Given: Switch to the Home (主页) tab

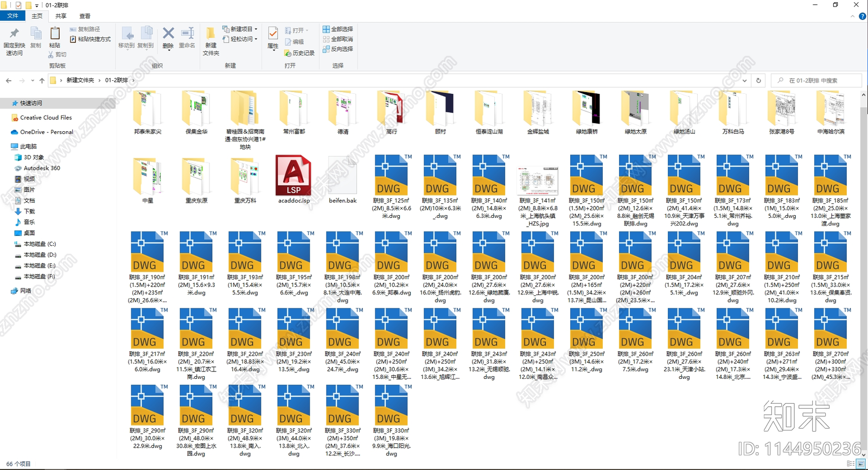Looking at the screenshot, I should [37, 16].
